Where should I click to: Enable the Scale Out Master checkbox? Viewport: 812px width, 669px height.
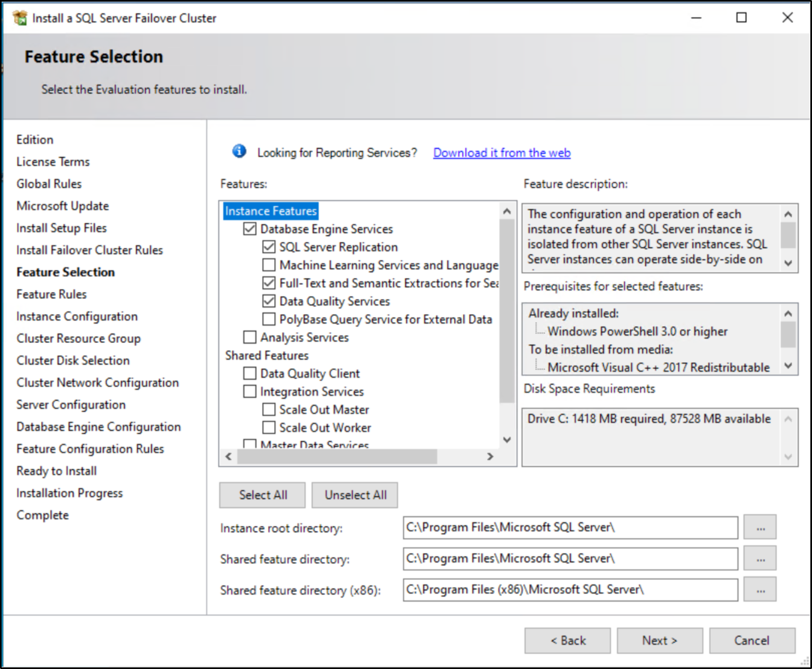pos(269,409)
